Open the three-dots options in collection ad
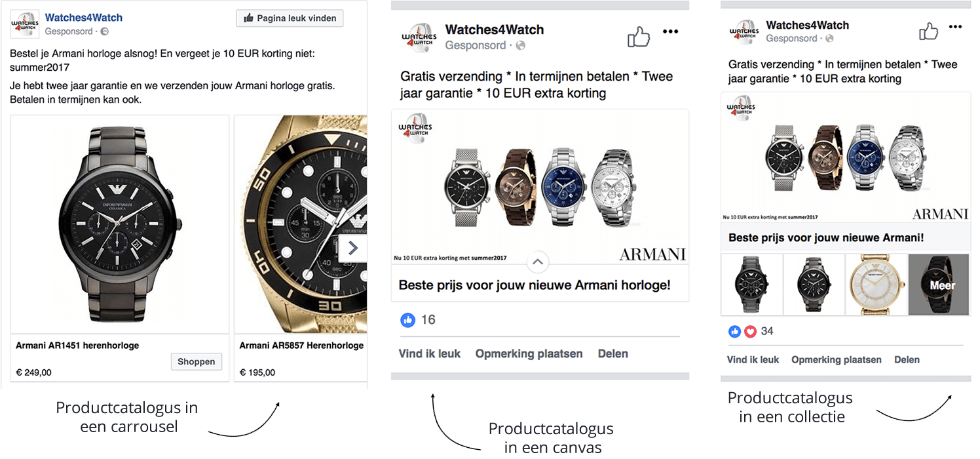This screenshot has height=459, width=980. tap(955, 27)
